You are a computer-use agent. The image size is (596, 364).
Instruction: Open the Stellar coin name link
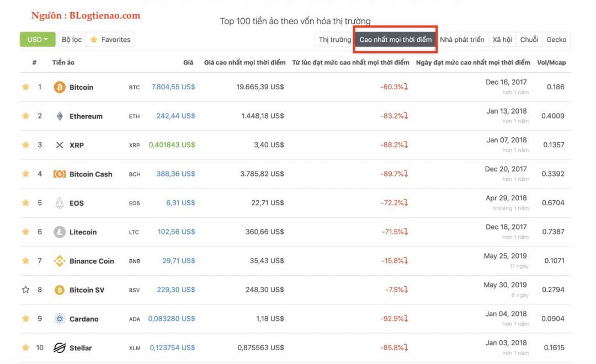81,348
